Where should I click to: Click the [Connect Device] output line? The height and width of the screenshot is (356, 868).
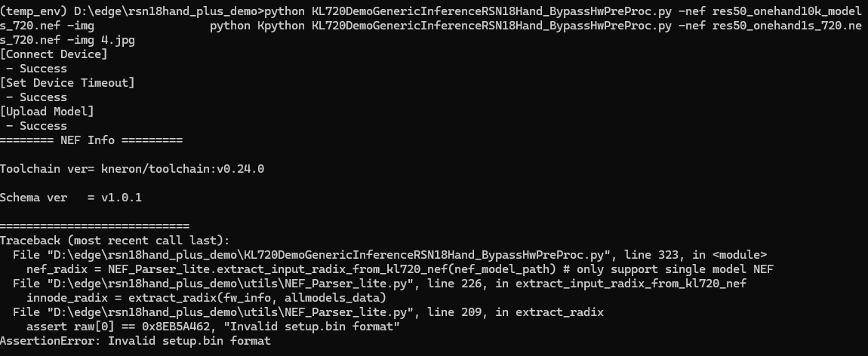[x=54, y=54]
